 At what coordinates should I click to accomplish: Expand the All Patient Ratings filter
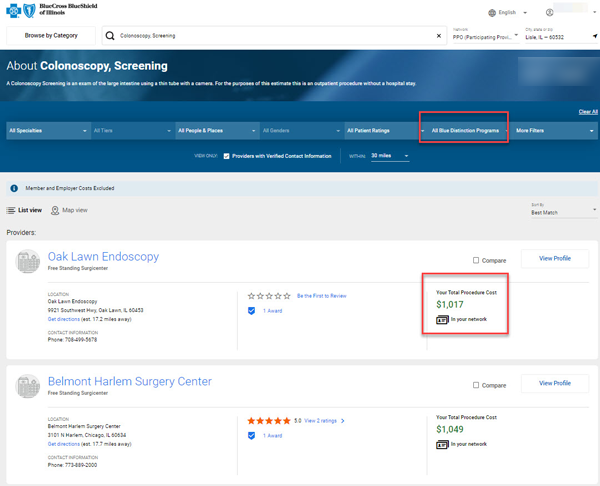click(x=381, y=131)
